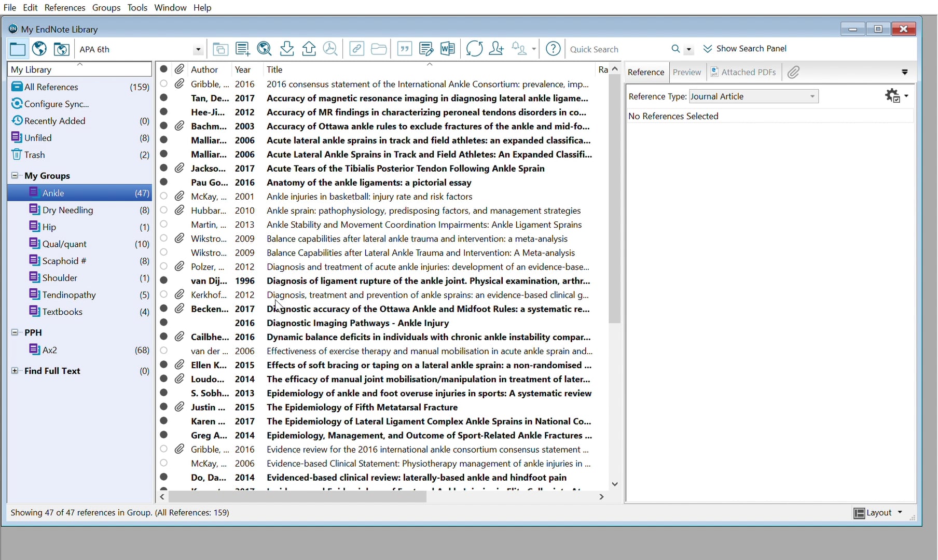Image resolution: width=938 pixels, height=560 pixels.
Task: Open EndNote Help question mark icon
Action: pos(554,49)
